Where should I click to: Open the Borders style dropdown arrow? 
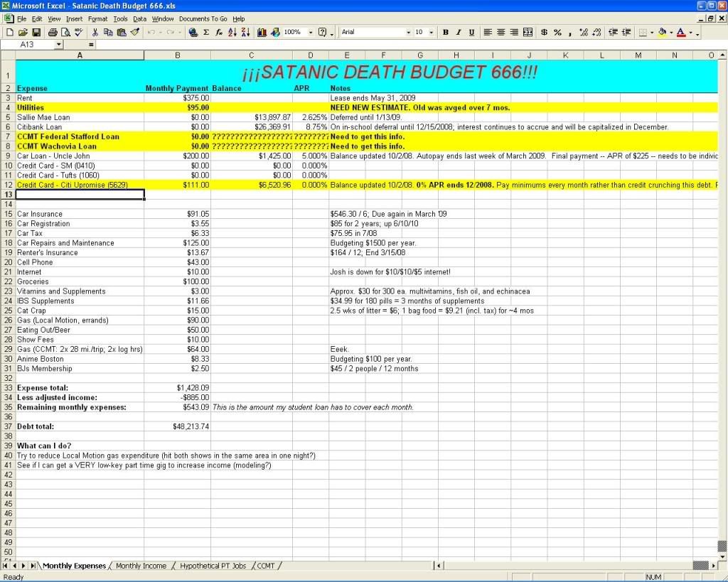652,33
